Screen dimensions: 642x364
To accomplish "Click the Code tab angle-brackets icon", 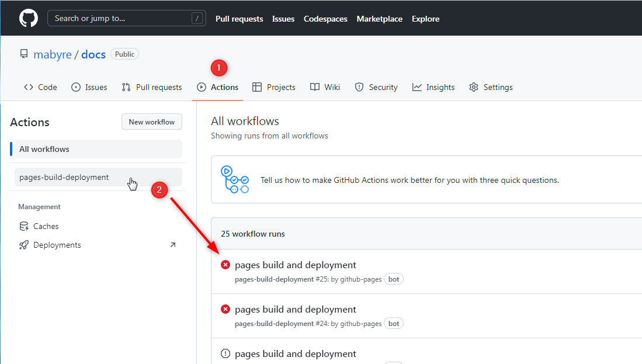I will (28, 87).
